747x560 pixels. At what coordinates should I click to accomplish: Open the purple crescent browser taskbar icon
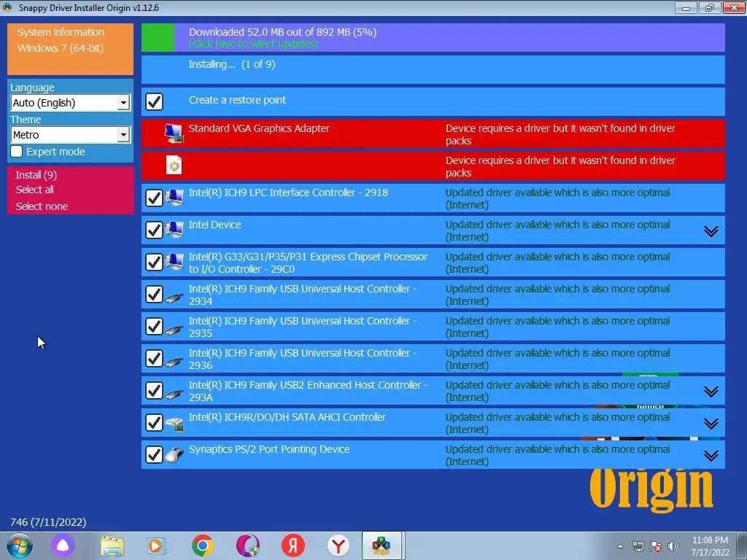pyautogui.click(x=248, y=545)
